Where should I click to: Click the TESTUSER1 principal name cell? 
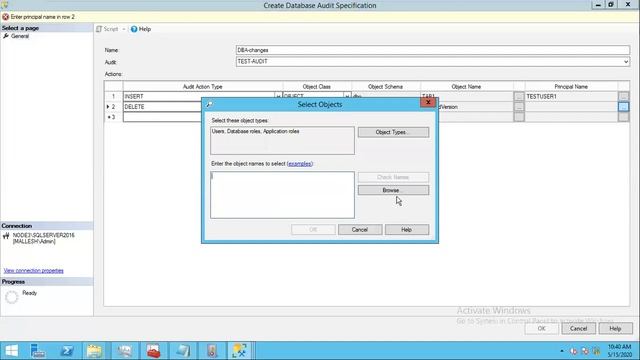point(571,96)
